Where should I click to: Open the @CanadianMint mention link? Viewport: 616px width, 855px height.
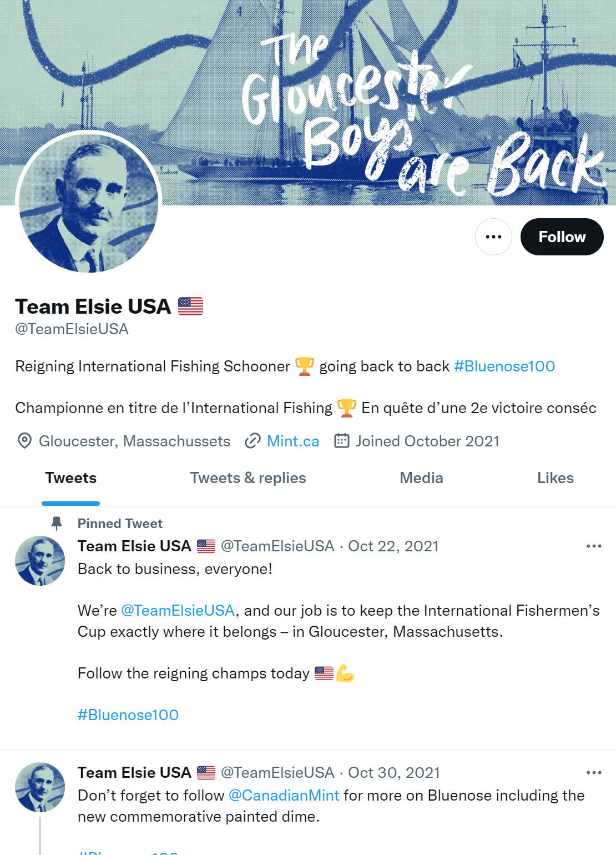[x=284, y=796]
